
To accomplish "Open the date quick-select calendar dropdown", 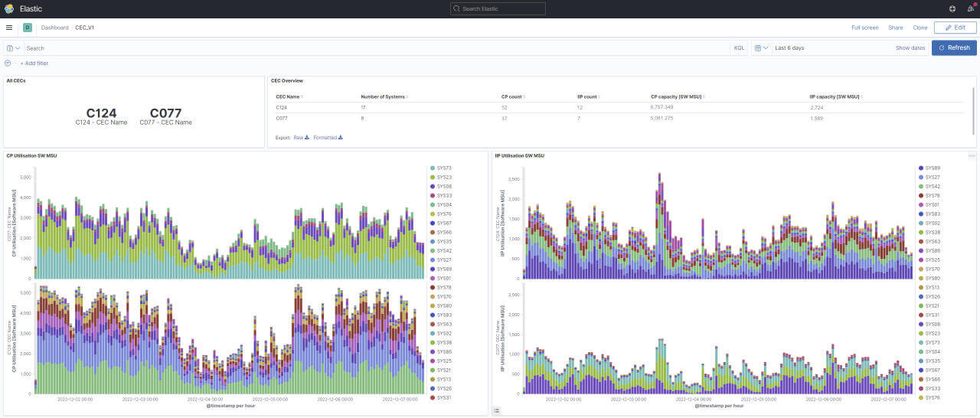I will tap(761, 48).
